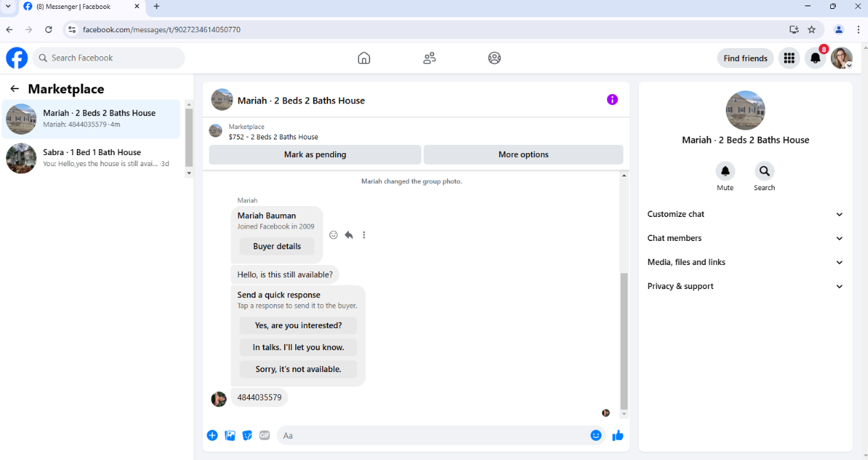
Task: Open the Home feed icon
Action: click(364, 58)
